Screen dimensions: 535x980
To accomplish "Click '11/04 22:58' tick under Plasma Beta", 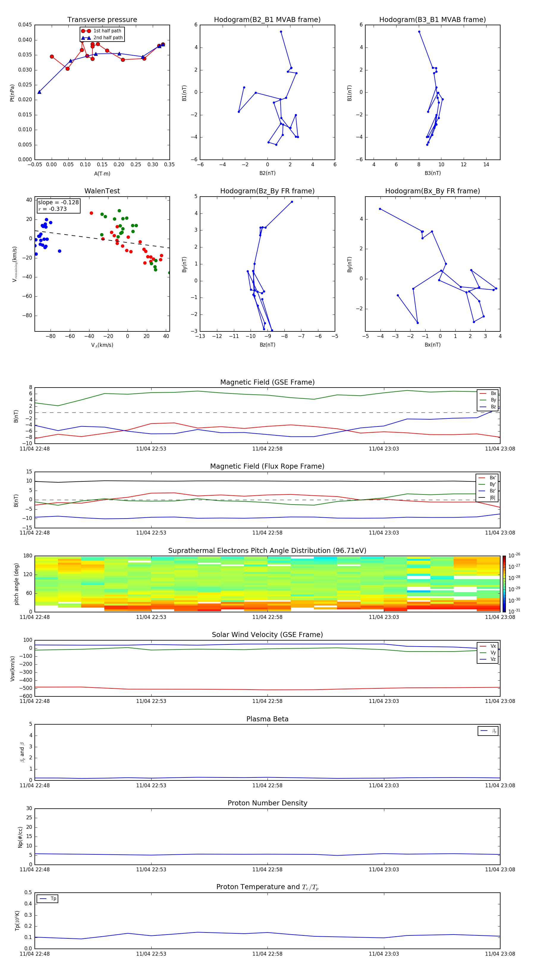I will 267,785.
